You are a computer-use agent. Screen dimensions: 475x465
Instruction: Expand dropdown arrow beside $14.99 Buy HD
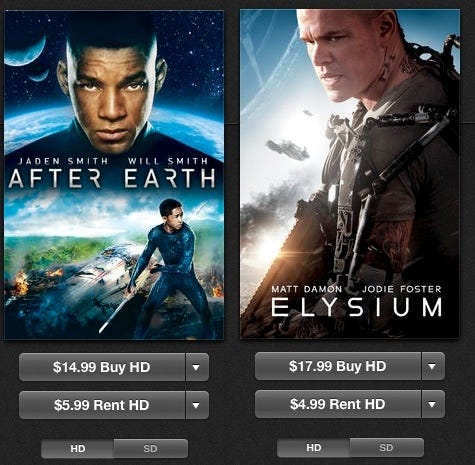click(x=197, y=367)
